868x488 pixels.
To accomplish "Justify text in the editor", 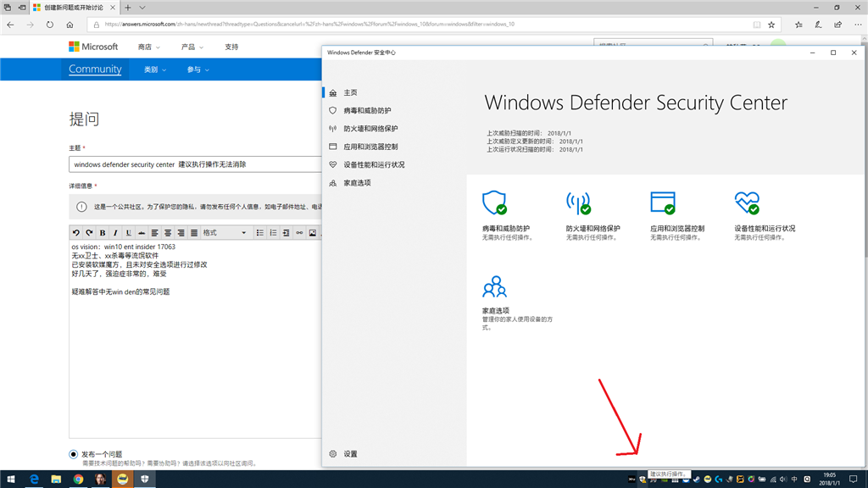I will pyautogui.click(x=194, y=233).
